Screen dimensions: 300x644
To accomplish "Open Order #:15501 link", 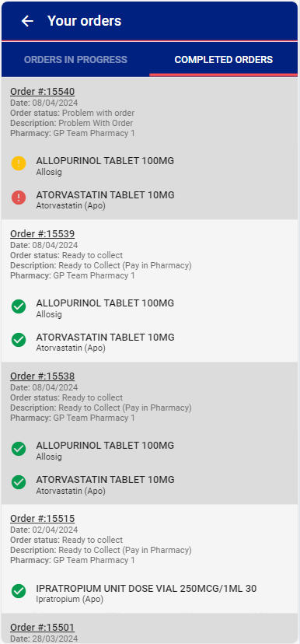I will 42,628.
